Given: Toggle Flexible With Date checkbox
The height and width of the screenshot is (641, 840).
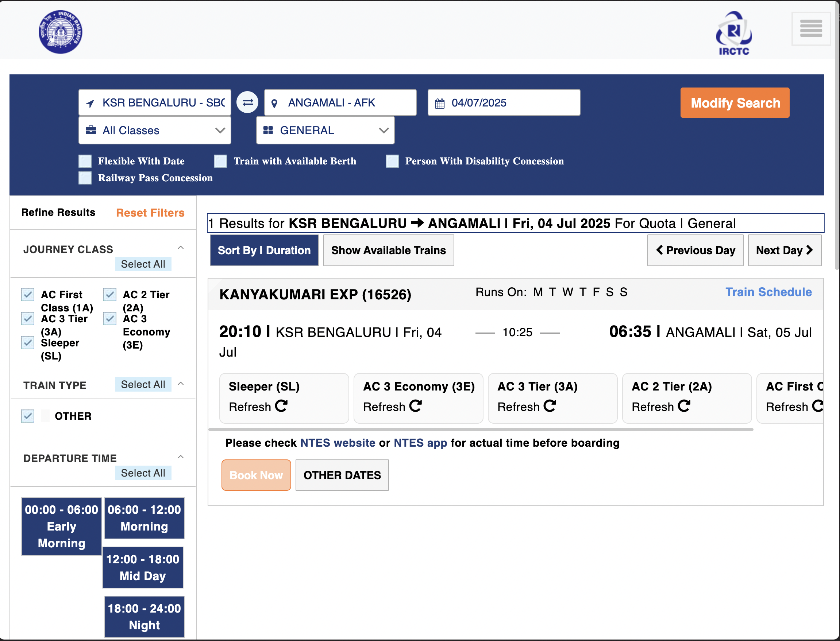Looking at the screenshot, I should [85, 161].
